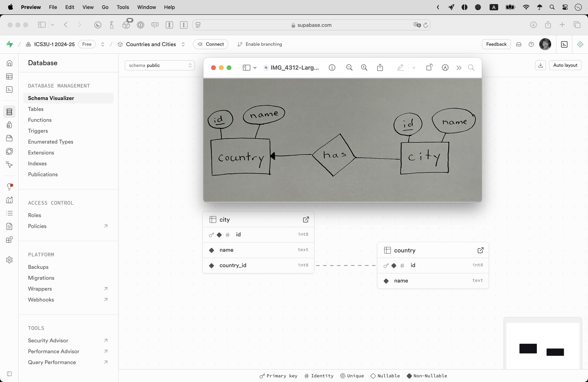Zoom in on the Preview image
This screenshot has width=588, height=382.
(364, 67)
